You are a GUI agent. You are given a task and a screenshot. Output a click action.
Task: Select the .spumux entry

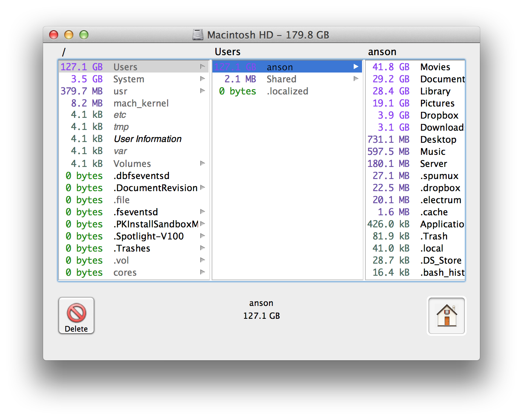(x=415, y=176)
